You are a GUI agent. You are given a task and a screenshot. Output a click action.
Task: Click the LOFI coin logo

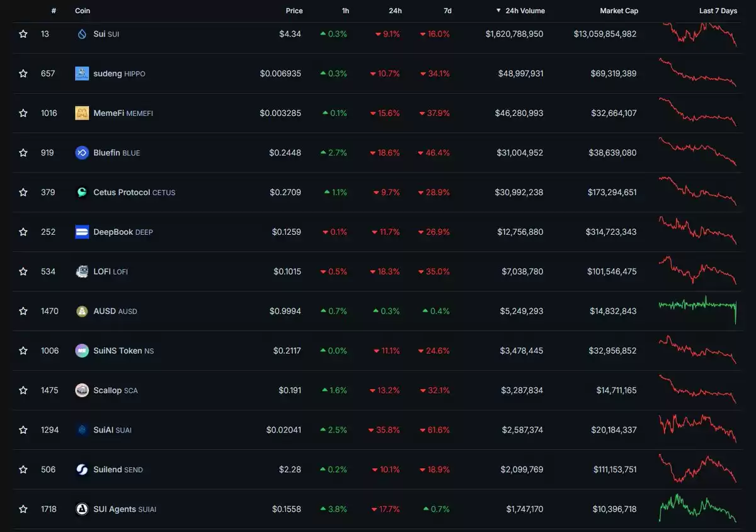click(x=82, y=272)
